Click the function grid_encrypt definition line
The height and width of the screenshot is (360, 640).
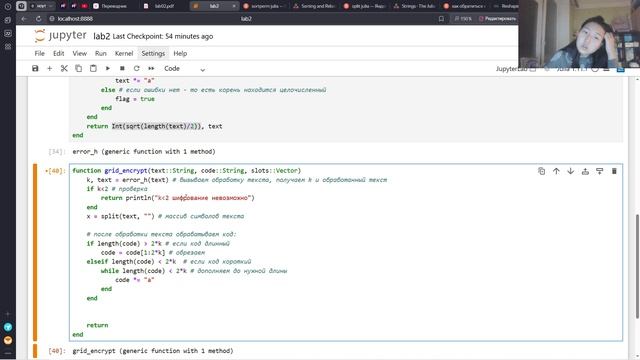(x=187, y=171)
